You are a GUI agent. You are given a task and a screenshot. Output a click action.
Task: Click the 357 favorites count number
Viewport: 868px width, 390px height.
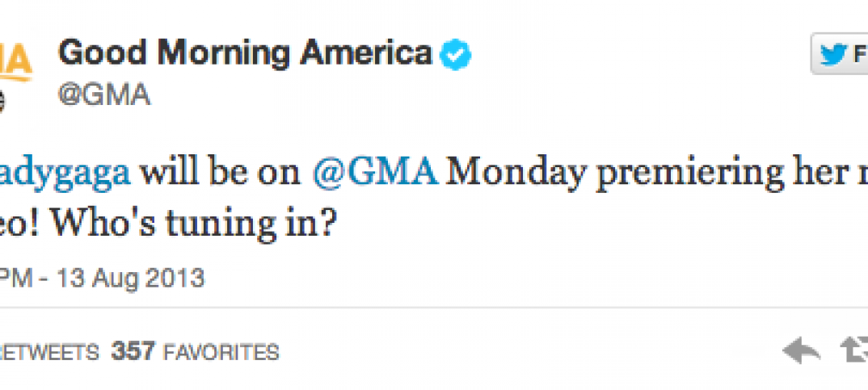[x=133, y=353]
